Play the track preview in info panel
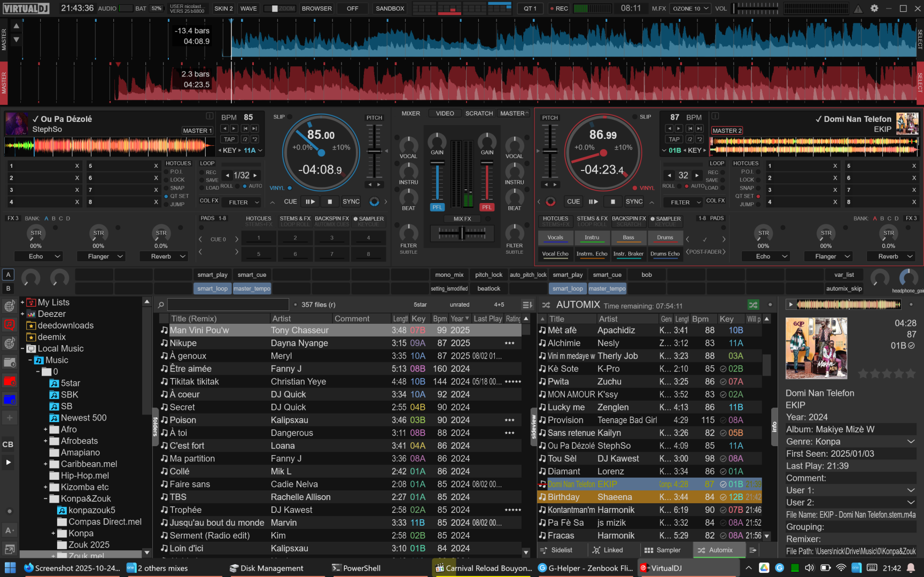Viewport: 924px width, 577px height. point(791,305)
